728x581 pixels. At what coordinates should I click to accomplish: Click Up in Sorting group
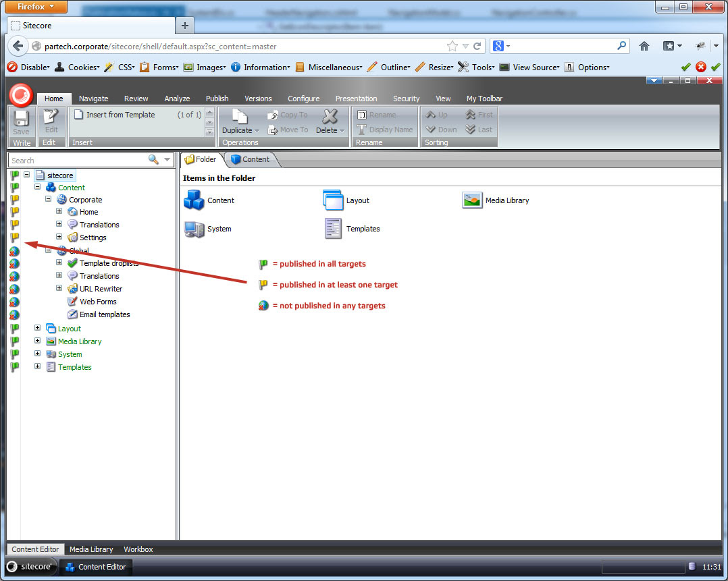coord(436,115)
